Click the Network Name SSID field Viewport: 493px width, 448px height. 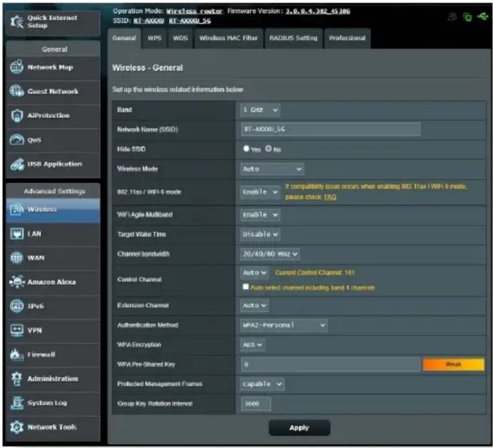[331, 129]
